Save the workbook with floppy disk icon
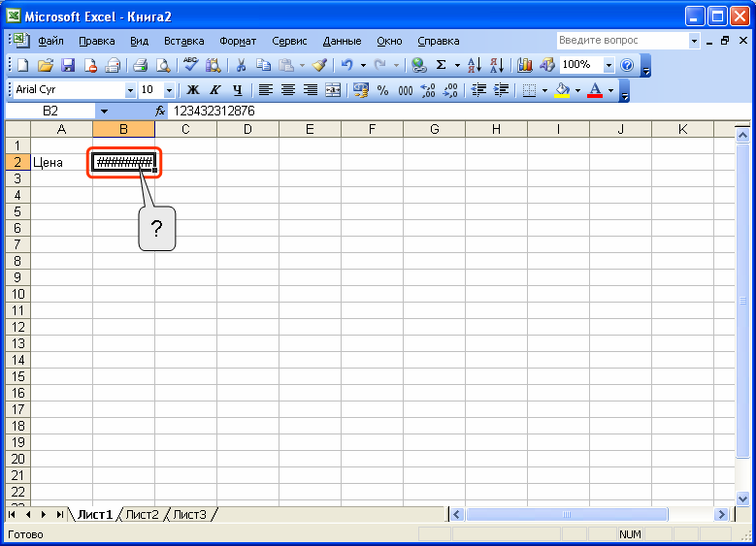The image size is (756, 546). (68, 65)
